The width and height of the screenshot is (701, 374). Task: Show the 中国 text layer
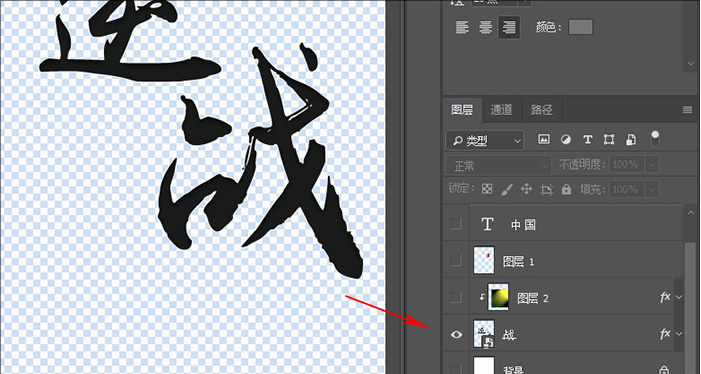pos(456,224)
